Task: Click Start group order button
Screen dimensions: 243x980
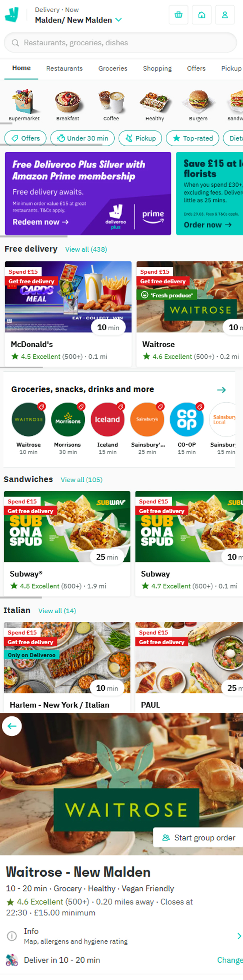Action: coord(198,837)
